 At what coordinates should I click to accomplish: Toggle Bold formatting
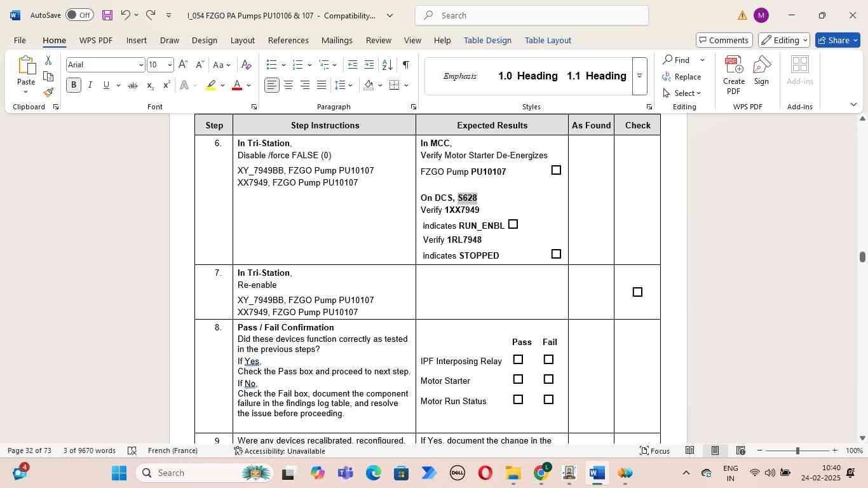(x=74, y=85)
